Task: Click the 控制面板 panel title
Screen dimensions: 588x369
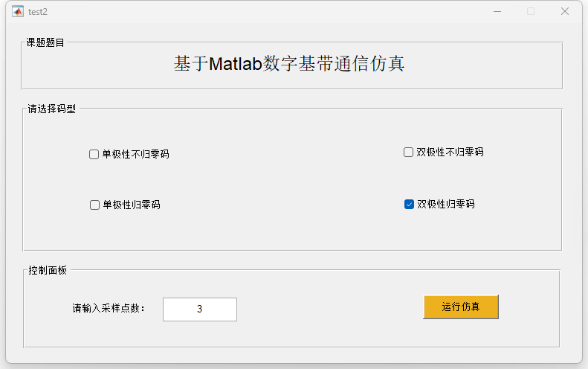Action: [x=48, y=271]
